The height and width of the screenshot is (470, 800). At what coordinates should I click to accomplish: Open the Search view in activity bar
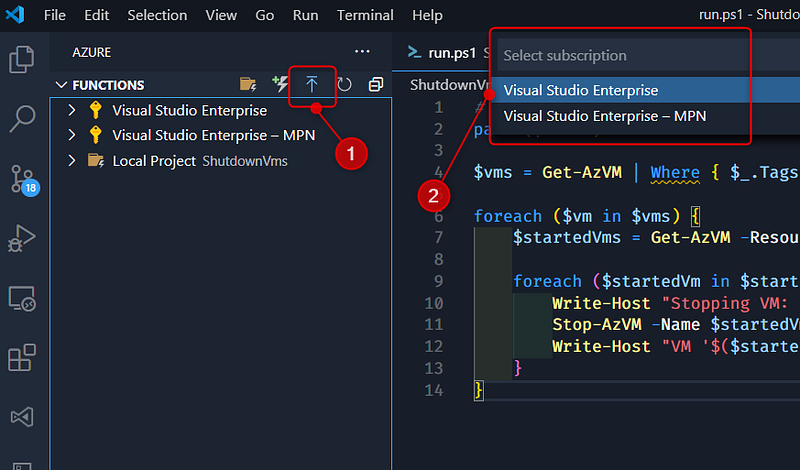point(22,120)
